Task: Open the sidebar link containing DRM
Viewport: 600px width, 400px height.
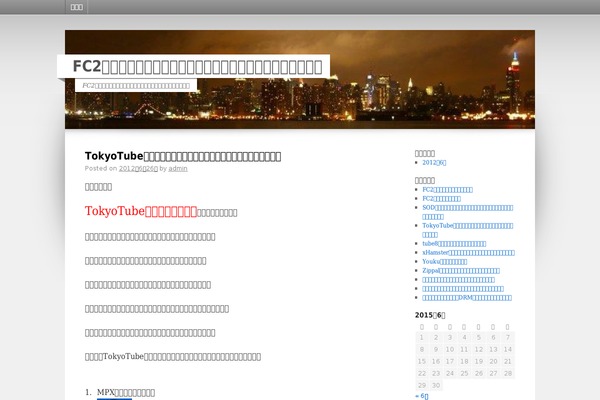Action: (x=467, y=297)
